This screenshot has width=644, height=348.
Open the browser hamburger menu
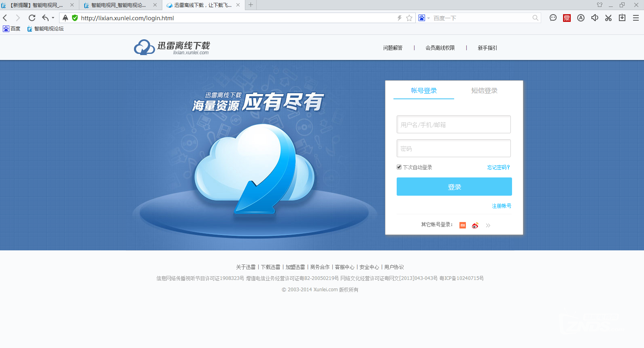click(636, 18)
